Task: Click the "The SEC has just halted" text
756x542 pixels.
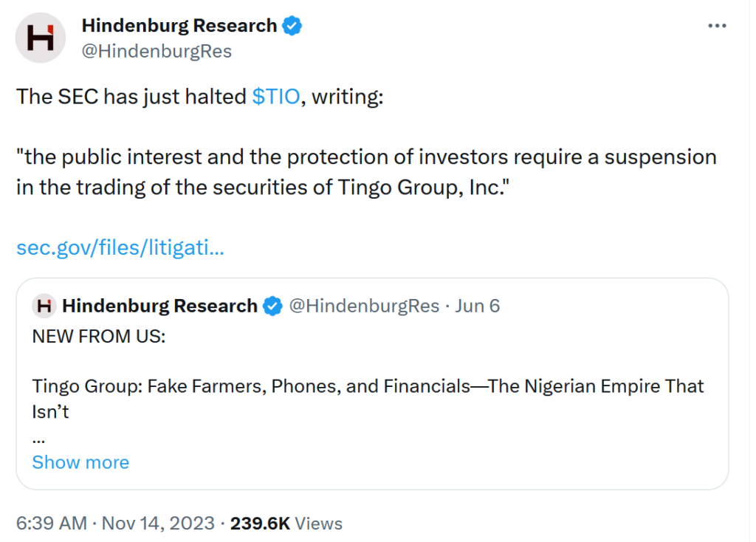Action: coord(131,97)
